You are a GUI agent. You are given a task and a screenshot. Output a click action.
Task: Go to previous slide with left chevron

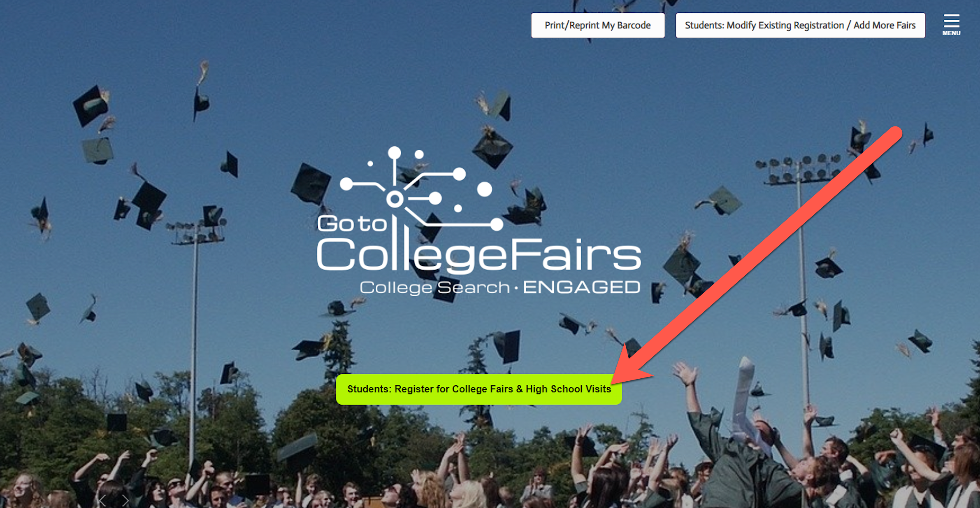click(102, 500)
